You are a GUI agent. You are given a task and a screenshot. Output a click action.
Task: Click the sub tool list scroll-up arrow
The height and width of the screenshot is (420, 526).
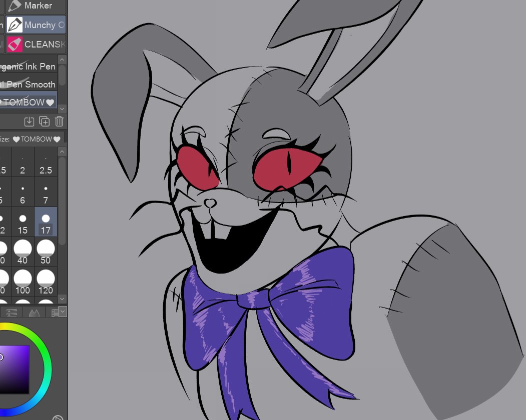click(x=62, y=59)
